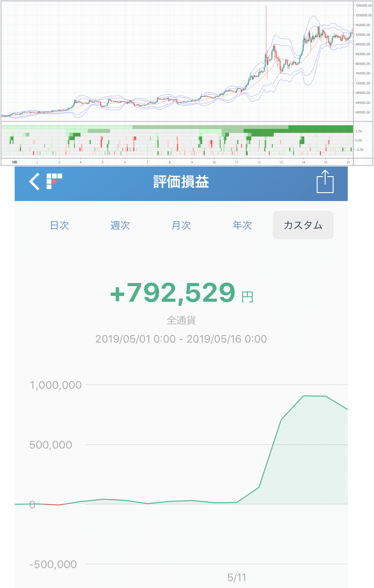
Task: Tap the 全通貨 currency label
Action: (x=181, y=320)
